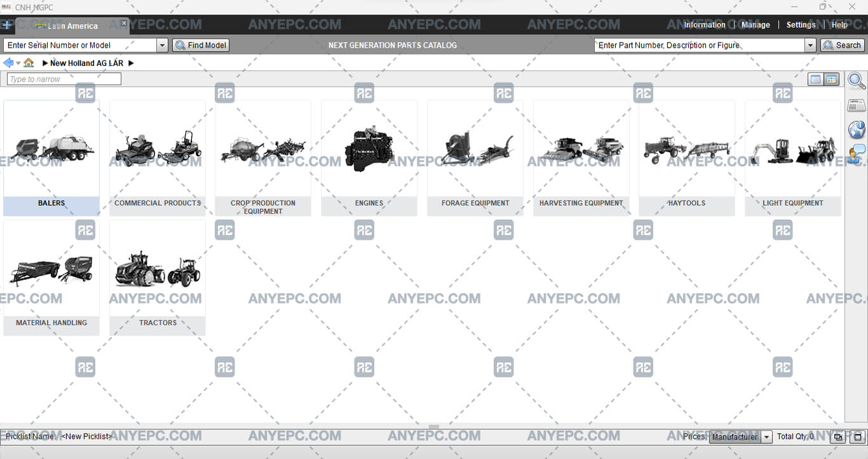Viewport: 868px width, 459px height.
Task: Expand arrow before New Holland AG LAR
Action: click(45, 63)
